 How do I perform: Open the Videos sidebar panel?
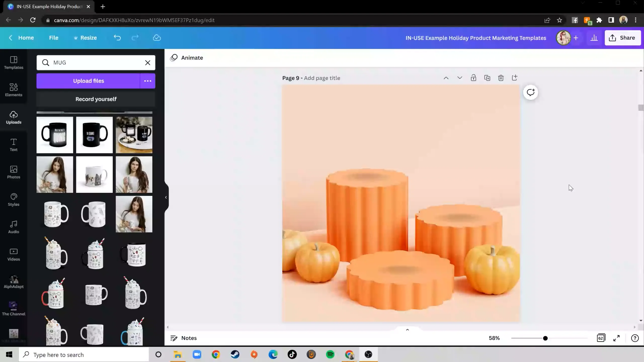(x=14, y=254)
